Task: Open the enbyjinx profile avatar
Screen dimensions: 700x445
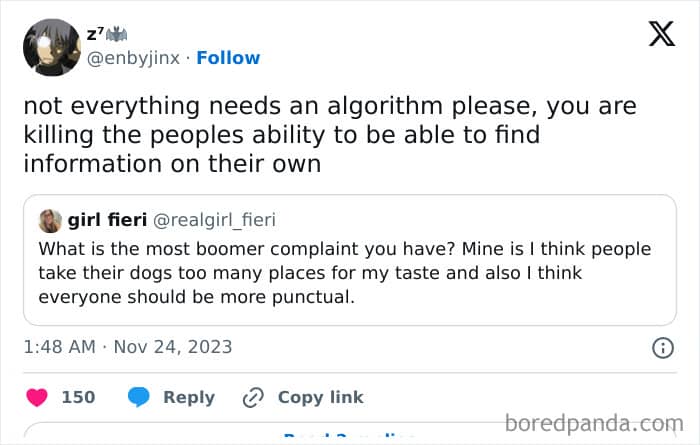Action: [x=51, y=47]
